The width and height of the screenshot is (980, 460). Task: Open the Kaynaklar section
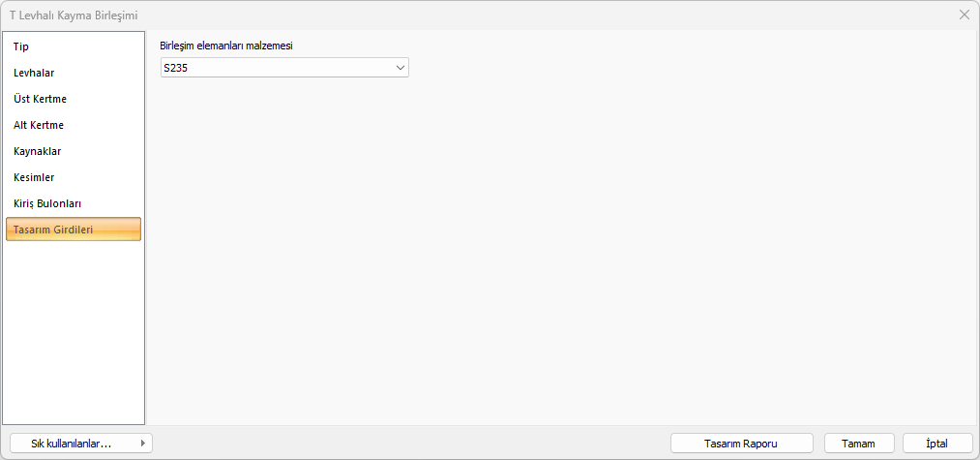[38, 151]
